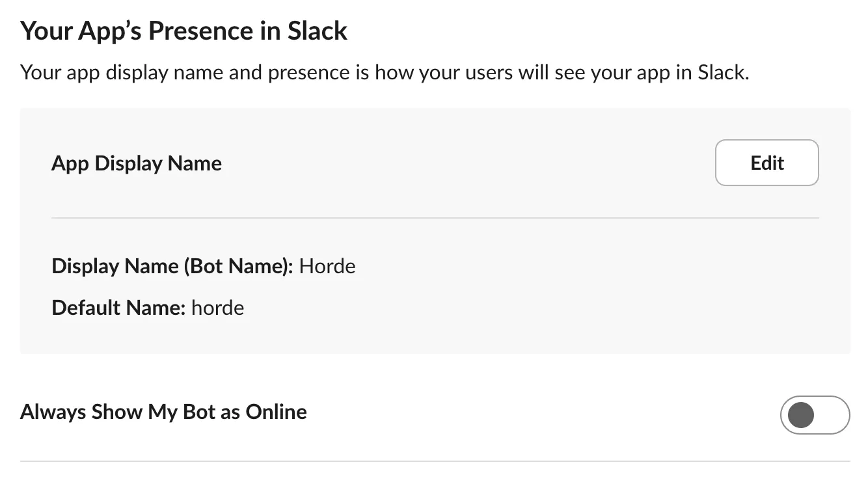The image size is (868, 484).
Task: Select the "App Display Name" section title
Action: point(137,163)
